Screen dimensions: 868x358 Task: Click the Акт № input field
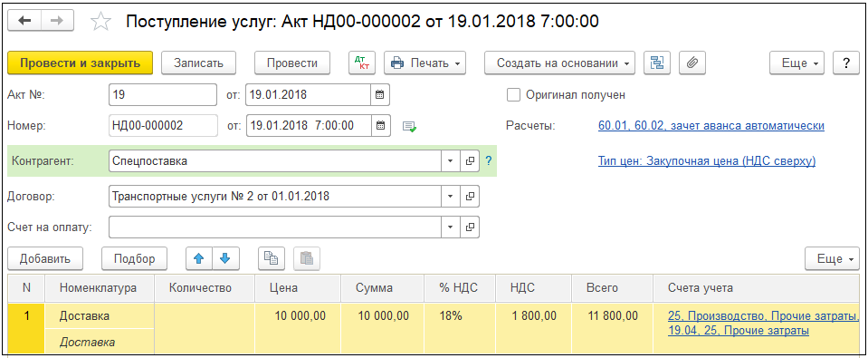point(163,94)
